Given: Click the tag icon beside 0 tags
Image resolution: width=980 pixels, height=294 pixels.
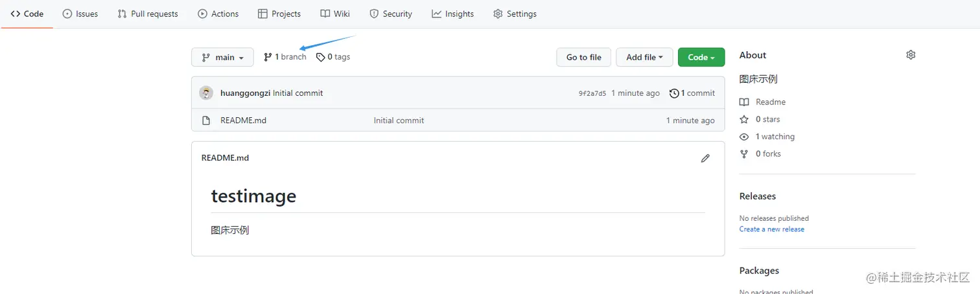Looking at the screenshot, I should click(320, 57).
